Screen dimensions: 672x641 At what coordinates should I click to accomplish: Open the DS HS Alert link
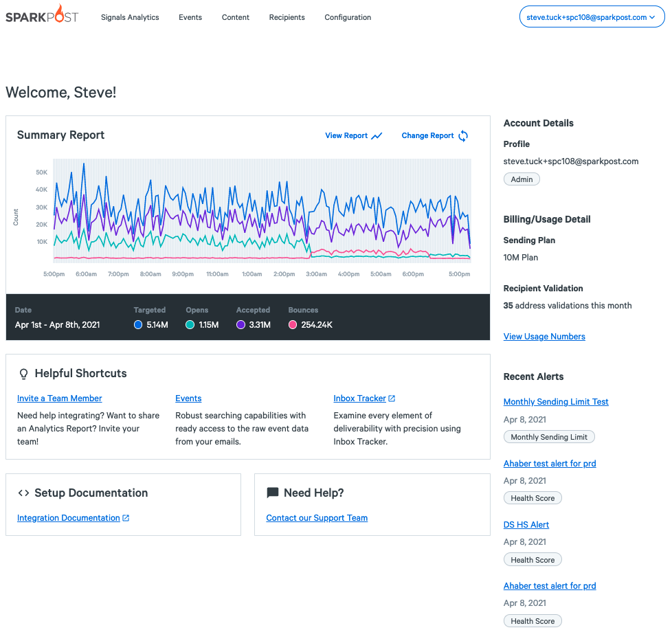[526, 524]
